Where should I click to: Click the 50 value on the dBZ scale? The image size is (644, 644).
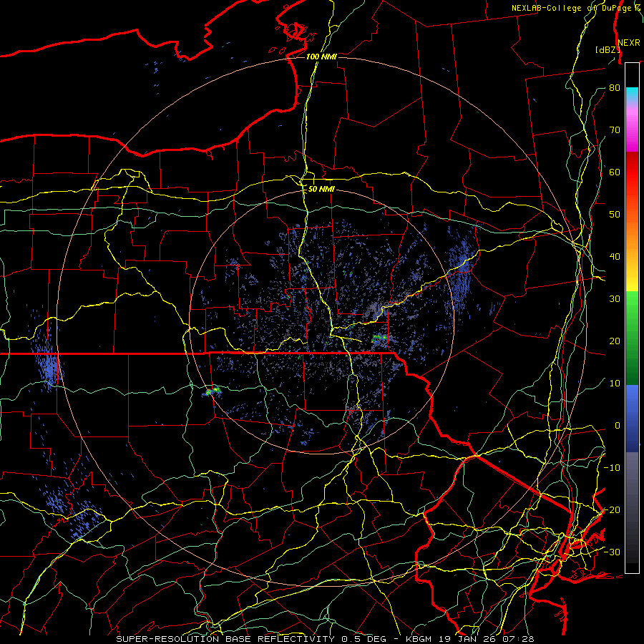[x=615, y=215]
